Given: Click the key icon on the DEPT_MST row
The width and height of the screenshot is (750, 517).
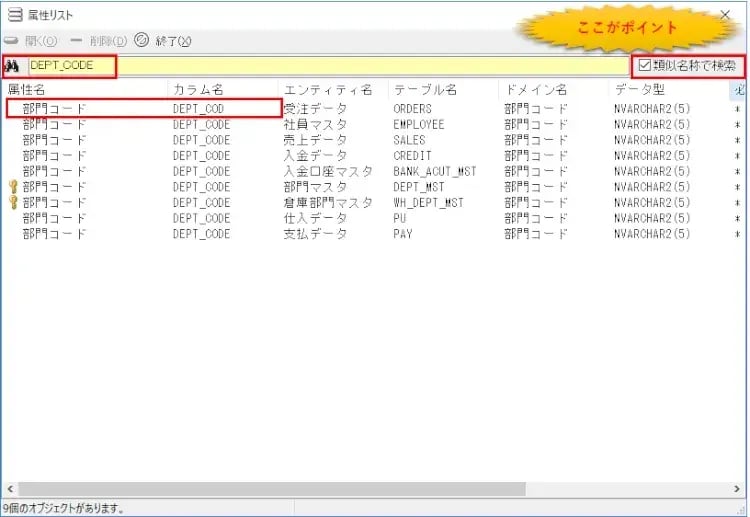Looking at the screenshot, I should pyautogui.click(x=13, y=187).
